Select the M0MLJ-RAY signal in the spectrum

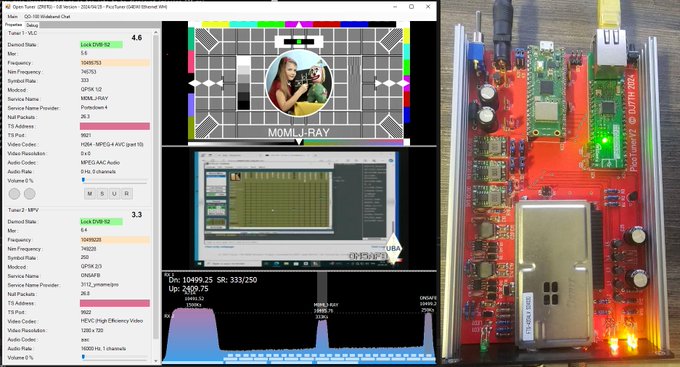(x=322, y=333)
